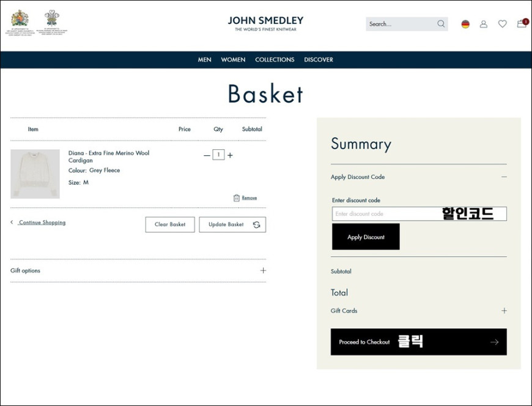
Task: Click the arrow on Proceed to Checkout
Action: [x=494, y=342]
